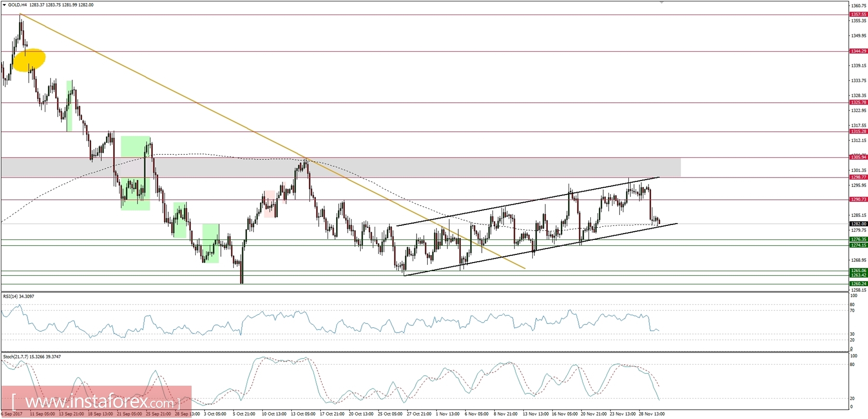The image size is (868, 419).
Task: Click the 1315.28 red price label
Action: (x=858, y=131)
